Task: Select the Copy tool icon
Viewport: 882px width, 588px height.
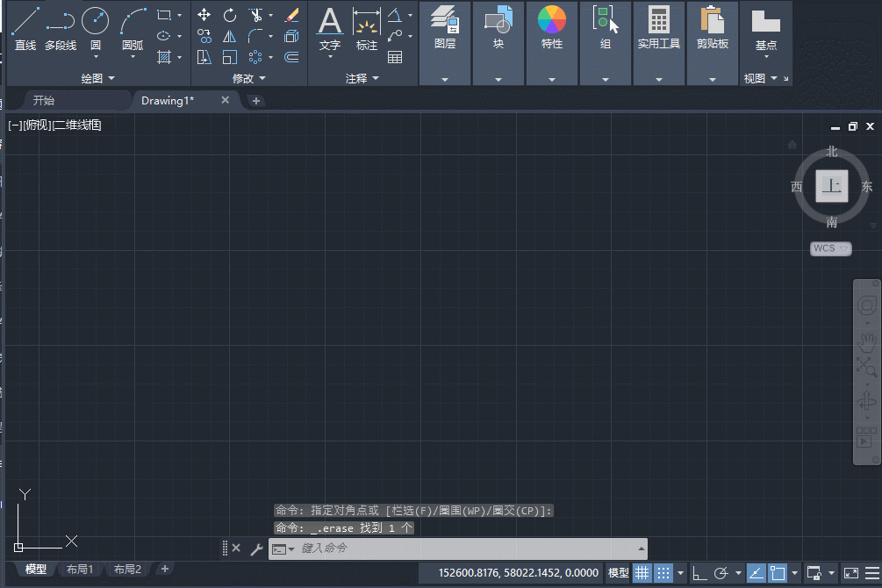Action: (204, 37)
